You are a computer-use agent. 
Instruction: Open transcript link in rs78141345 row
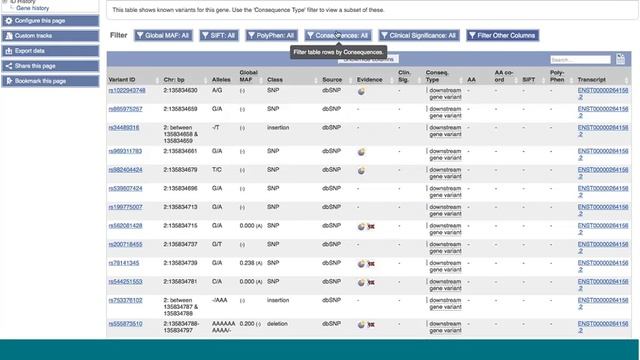coord(603,266)
